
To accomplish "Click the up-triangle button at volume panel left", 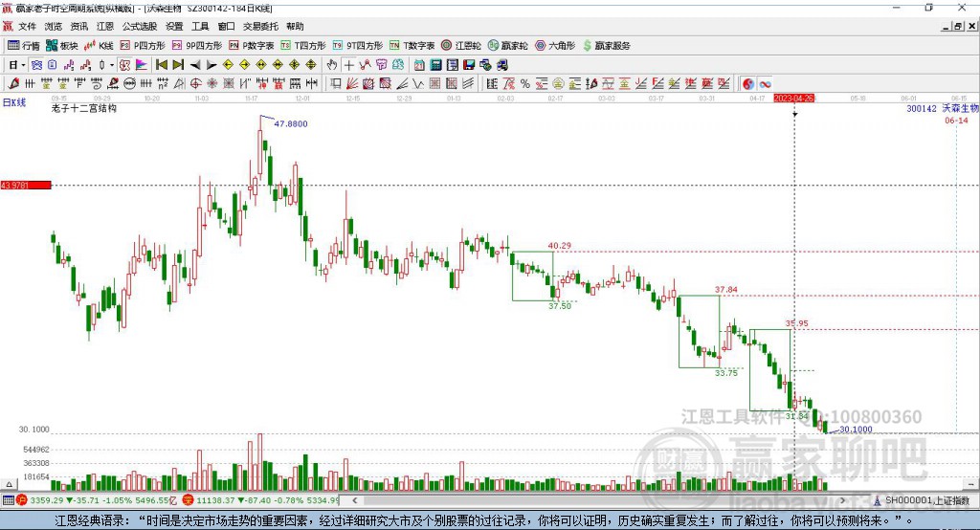I will click(x=9, y=484).
